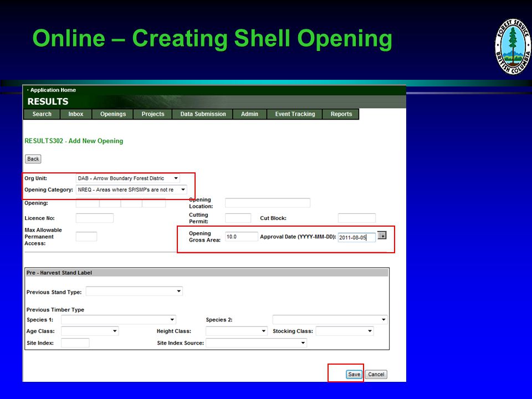The image size is (532, 399).
Task: Expand the Org Unit dropdown
Action: (128, 178)
